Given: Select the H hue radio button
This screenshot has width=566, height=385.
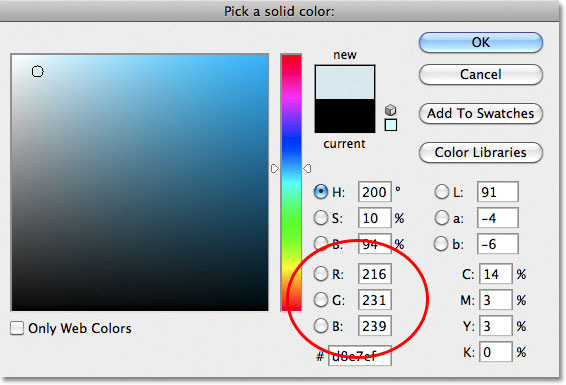Looking at the screenshot, I should click(321, 192).
